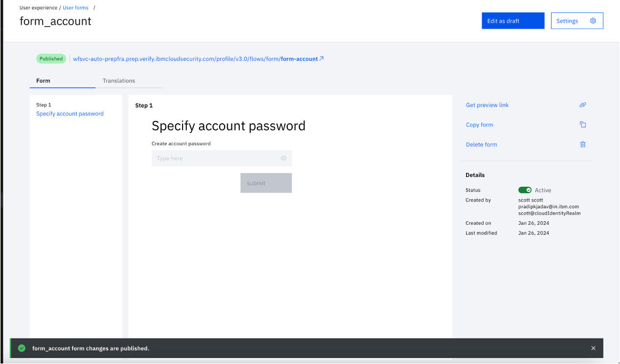Click Delete form link
This screenshot has height=364, width=620.
pyautogui.click(x=481, y=144)
